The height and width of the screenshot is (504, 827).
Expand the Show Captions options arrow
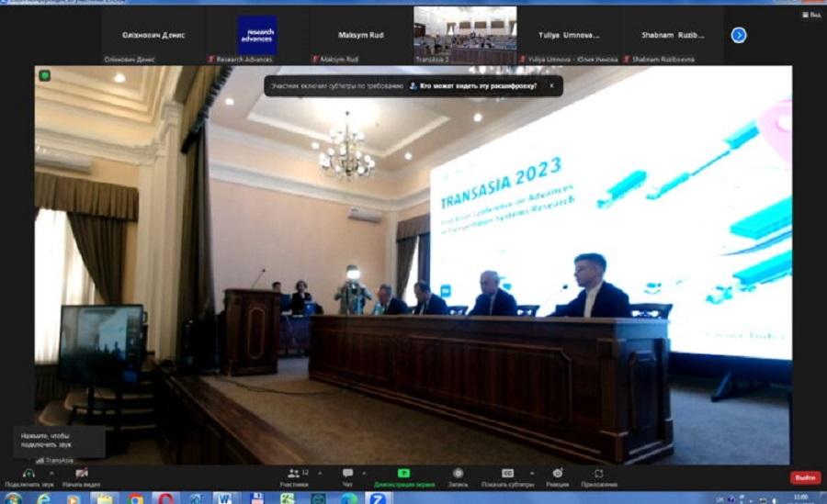tap(531, 473)
